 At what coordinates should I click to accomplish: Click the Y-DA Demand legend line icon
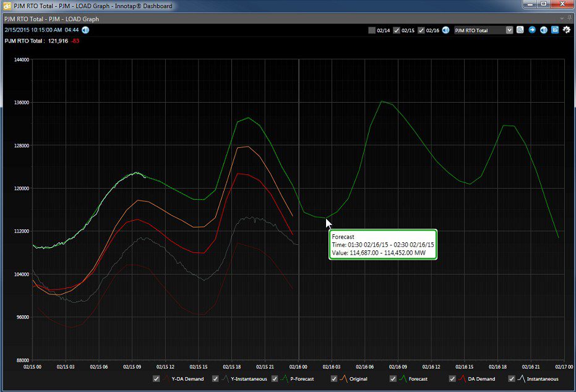pyautogui.click(x=166, y=379)
